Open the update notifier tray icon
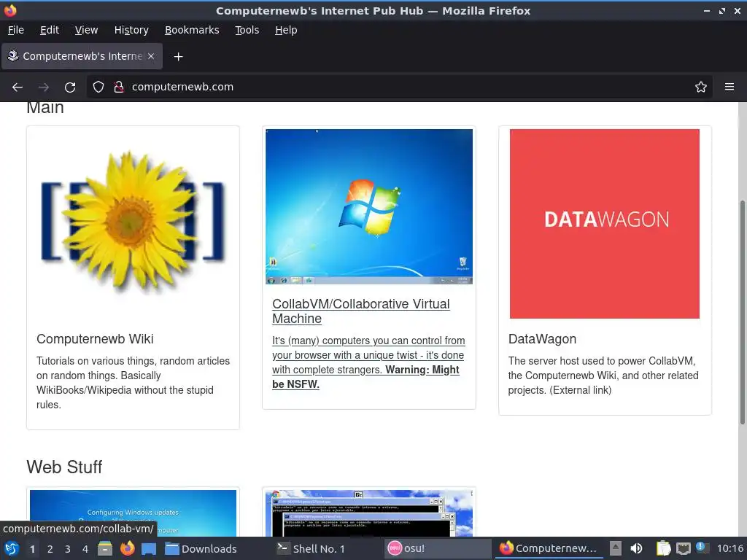Screen dimensions: 747x560 [x=702, y=548]
